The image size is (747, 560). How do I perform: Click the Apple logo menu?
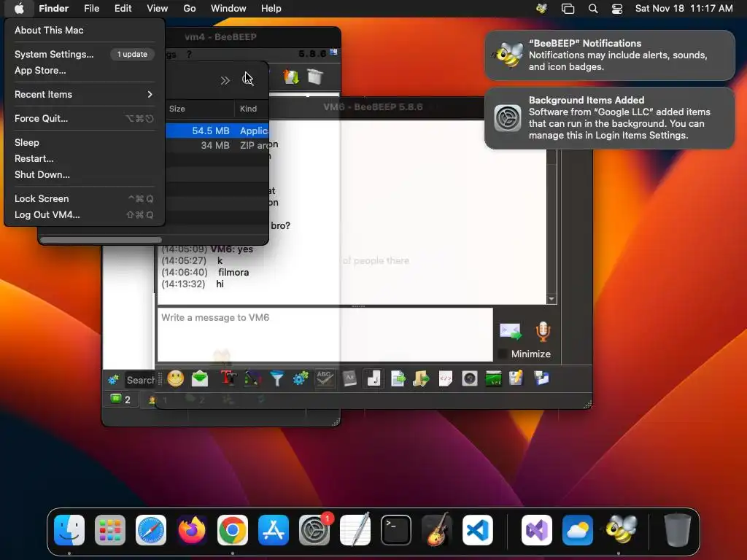(x=19, y=8)
